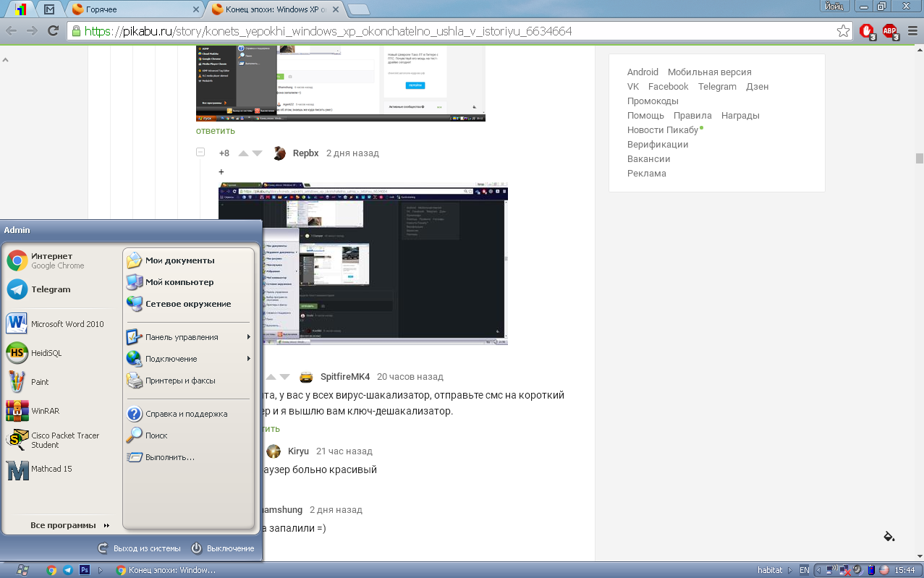Viewport: 924px width, 578px height.
Task: Expand the Подключение submenu
Action: (x=188, y=359)
